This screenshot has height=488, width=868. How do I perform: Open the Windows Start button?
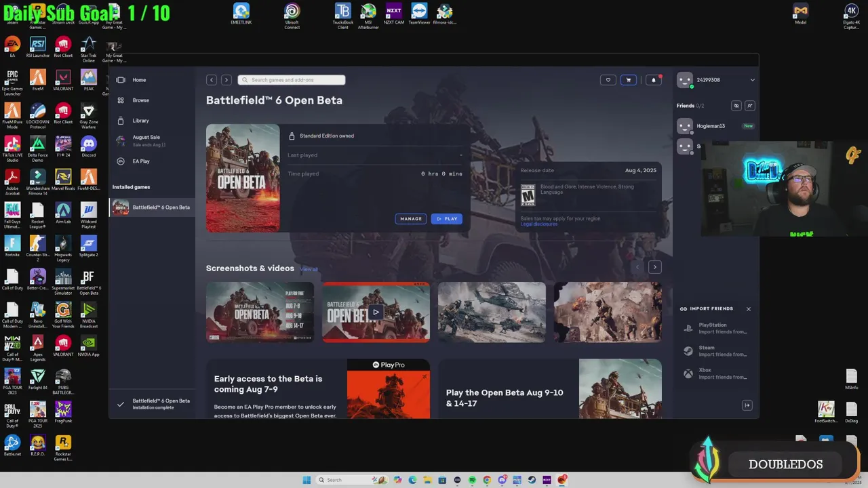[307, 480]
